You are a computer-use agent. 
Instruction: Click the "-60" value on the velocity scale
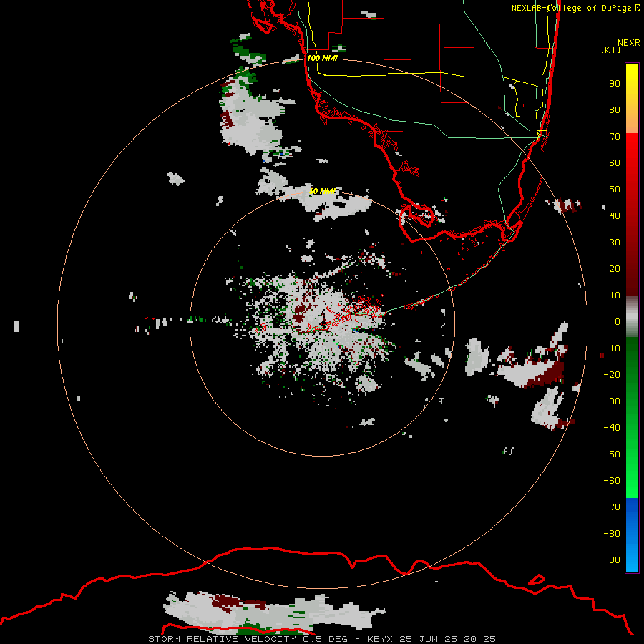[612, 481]
